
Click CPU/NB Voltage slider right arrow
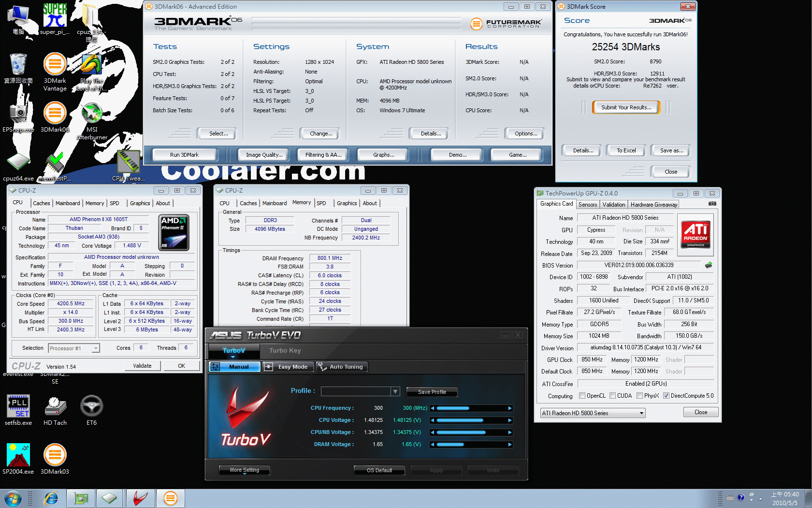tap(510, 433)
